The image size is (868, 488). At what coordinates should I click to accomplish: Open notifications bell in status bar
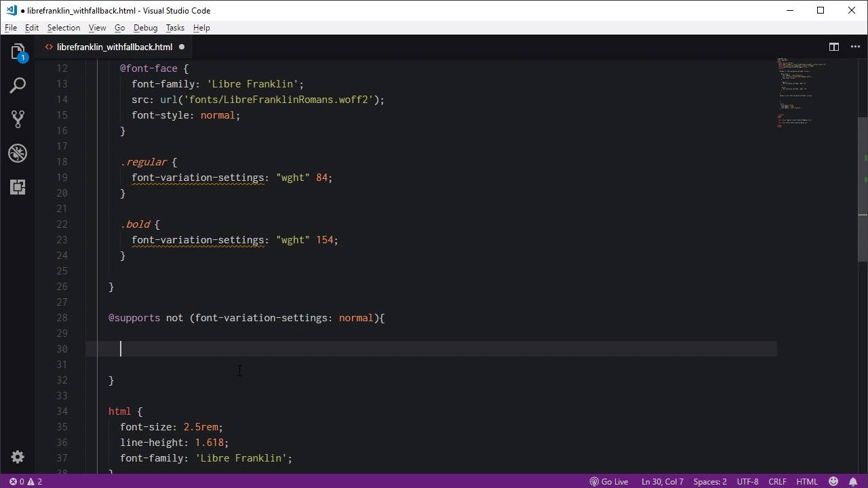pos(853,481)
